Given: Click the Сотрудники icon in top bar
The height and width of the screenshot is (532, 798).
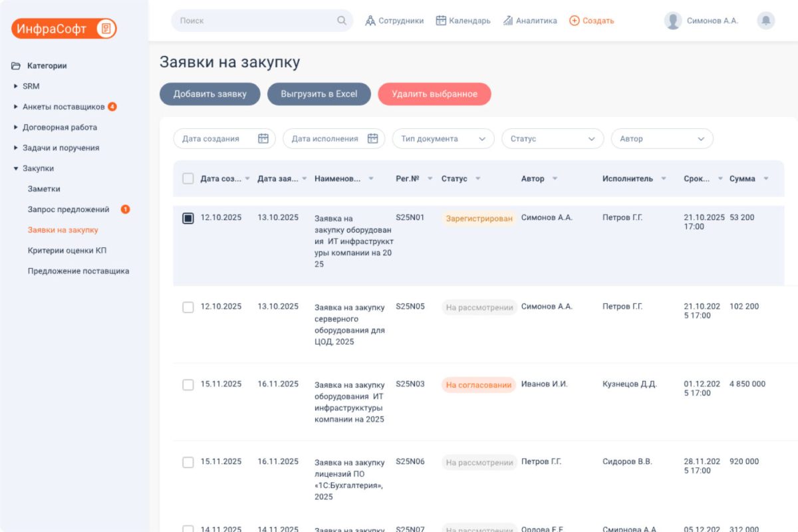Looking at the screenshot, I should point(370,21).
